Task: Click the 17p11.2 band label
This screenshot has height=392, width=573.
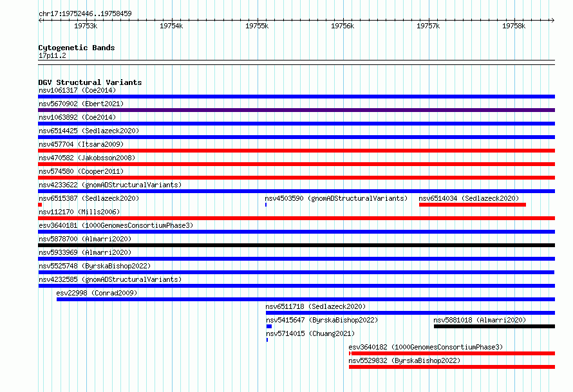Action: coord(52,55)
